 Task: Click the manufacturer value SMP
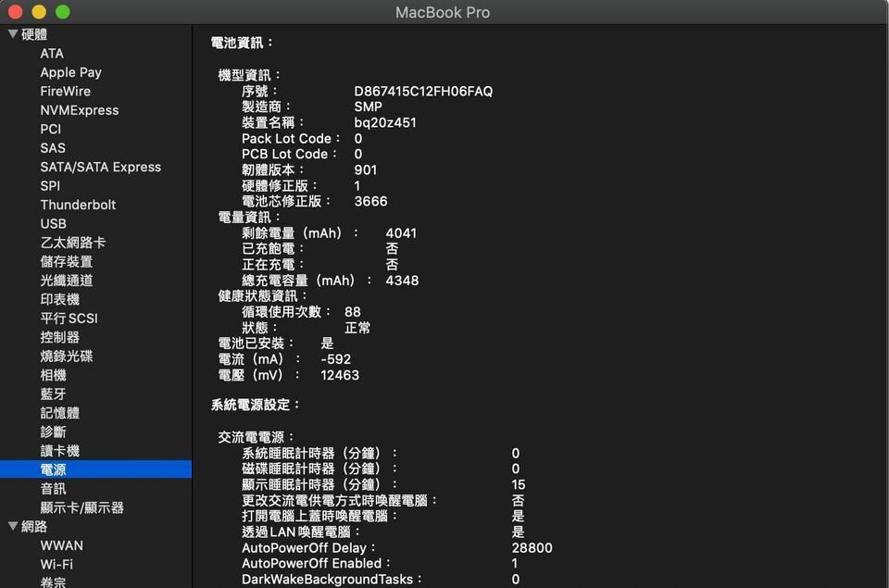(368, 106)
